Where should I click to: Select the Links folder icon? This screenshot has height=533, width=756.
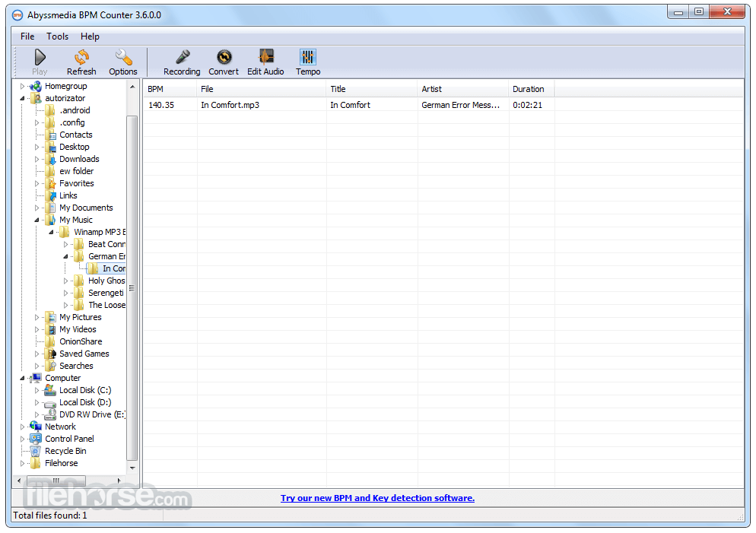pyautogui.click(x=51, y=195)
